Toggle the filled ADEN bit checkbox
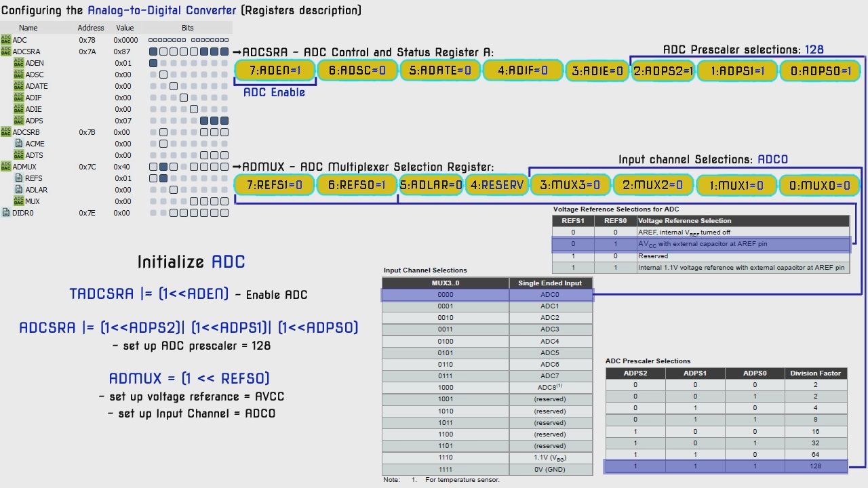The width and height of the screenshot is (868, 488). pos(155,63)
